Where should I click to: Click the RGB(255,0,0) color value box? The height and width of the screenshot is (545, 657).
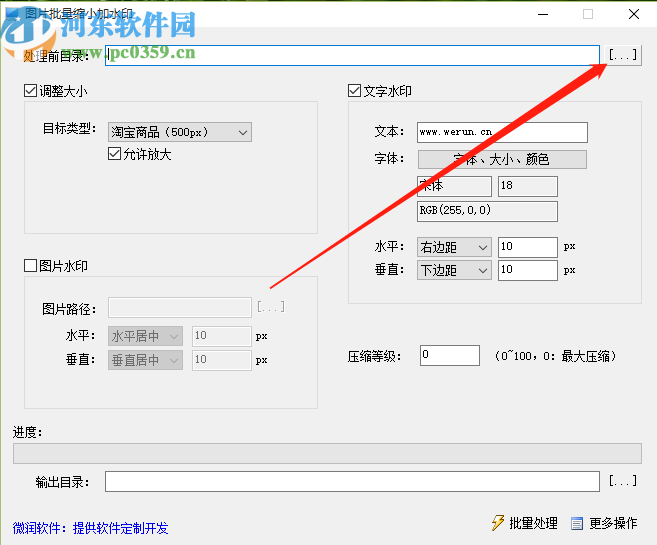[x=487, y=211]
